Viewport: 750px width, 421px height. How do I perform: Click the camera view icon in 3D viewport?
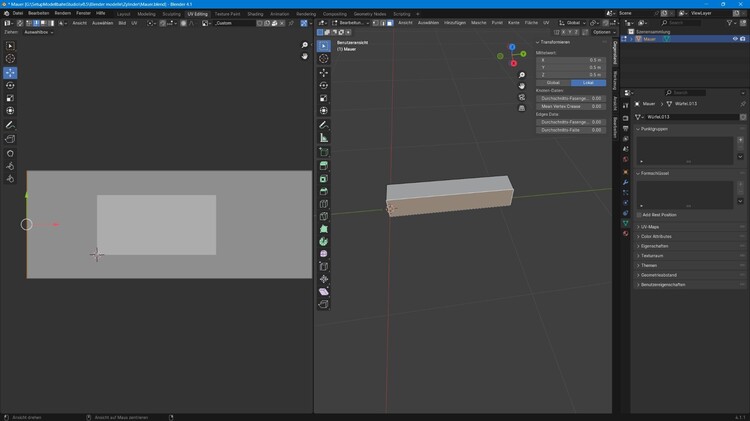click(x=522, y=97)
